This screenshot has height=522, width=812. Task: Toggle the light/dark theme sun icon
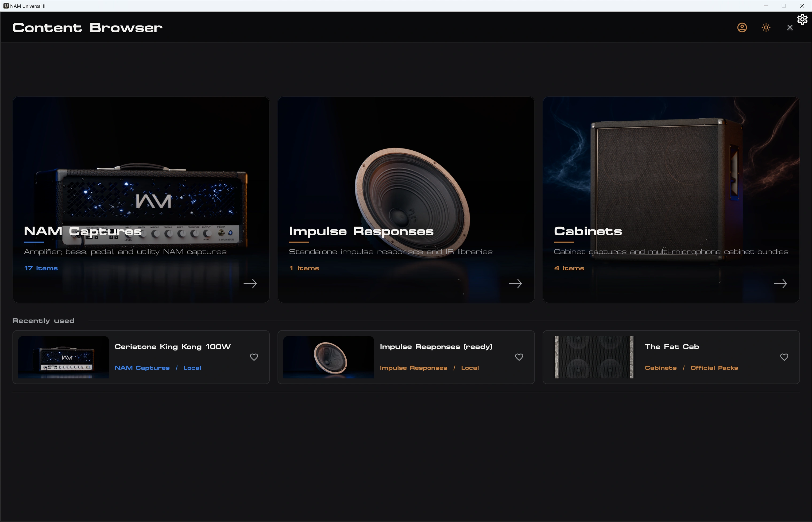coord(766,28)
